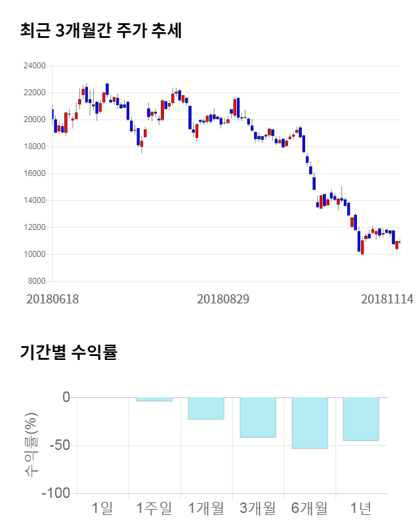Click the -50 return axis label

click(x=57, y=445)
